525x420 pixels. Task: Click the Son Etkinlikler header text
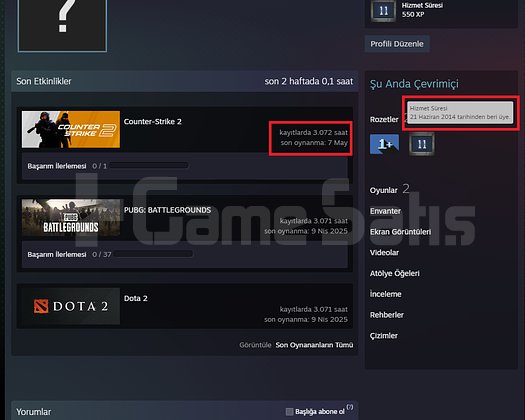pos(44,81)
